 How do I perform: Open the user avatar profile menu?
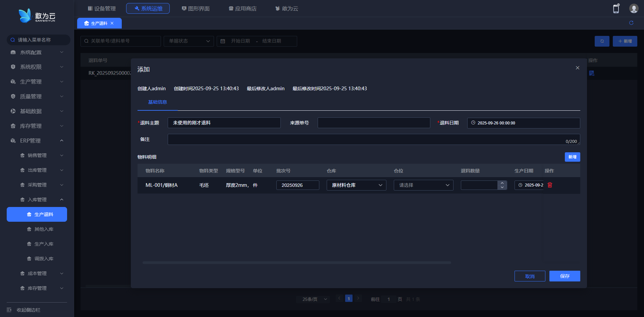pos(634,9)
